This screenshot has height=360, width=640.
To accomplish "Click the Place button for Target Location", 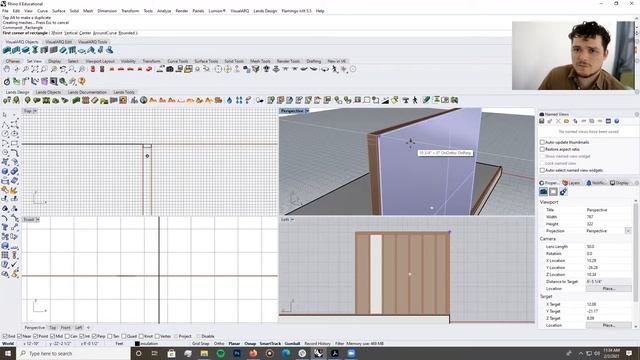I will [609, 325].
